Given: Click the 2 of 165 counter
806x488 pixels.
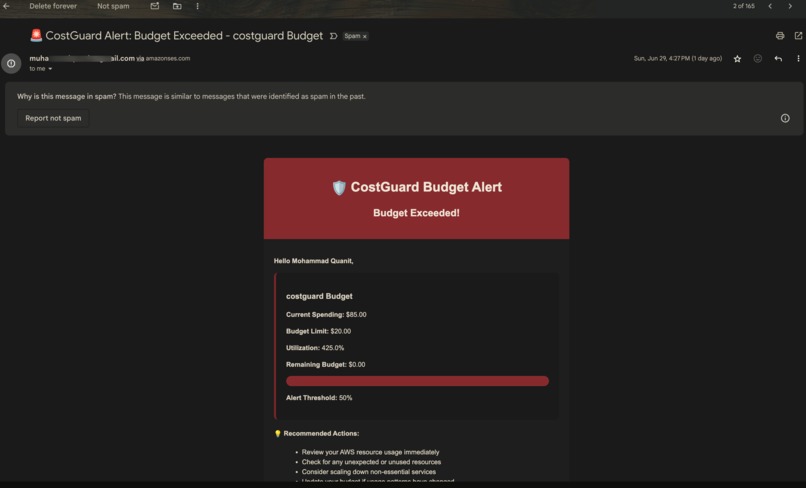Looking at the screenshot, I should [744, 6].
